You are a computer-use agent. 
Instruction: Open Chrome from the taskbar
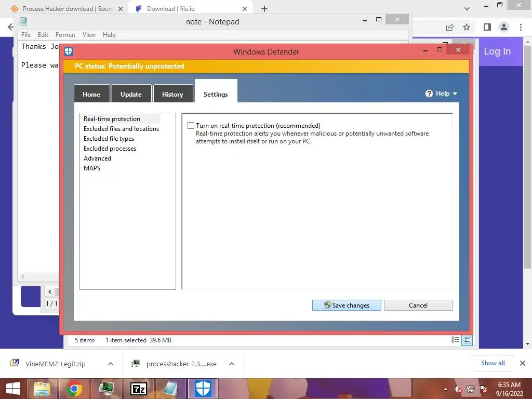tap(74, 389)
